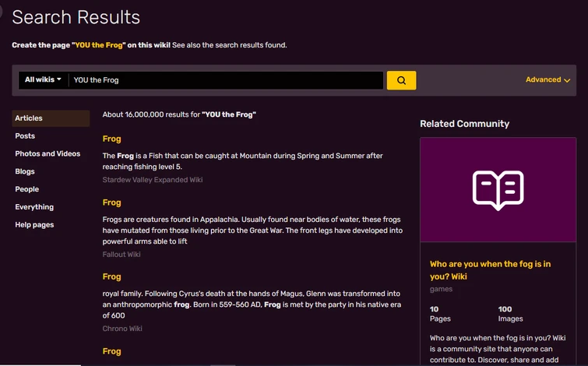
Task: Show Everything in search results
Action: [x=34, y=208]
